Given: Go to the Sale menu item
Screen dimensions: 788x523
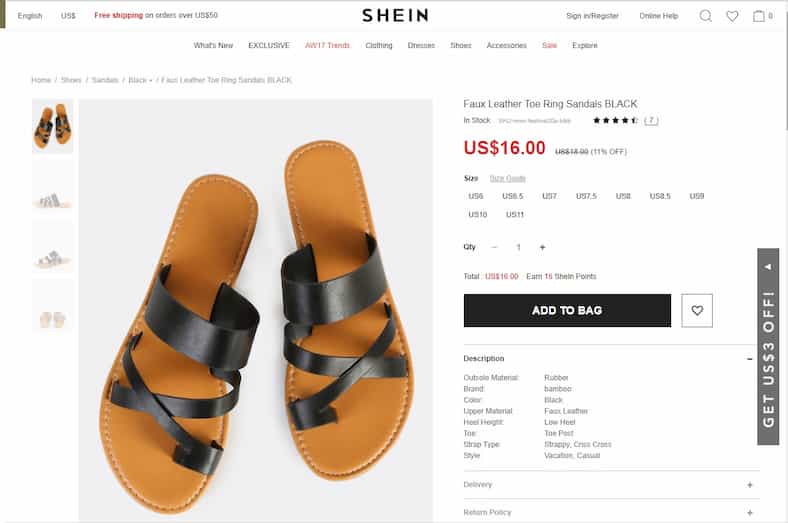Looking at the screenshot, I should pyautogui.click(x=549, y=45).
